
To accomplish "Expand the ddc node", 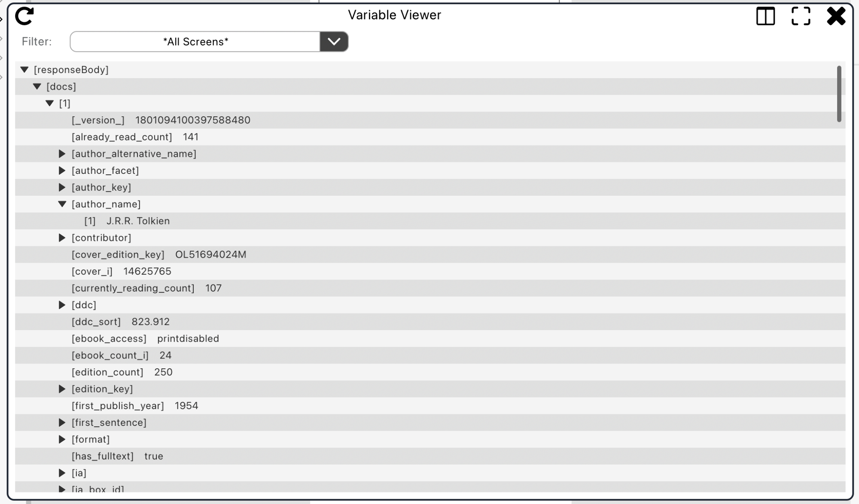I will click(x=62, y=305).
